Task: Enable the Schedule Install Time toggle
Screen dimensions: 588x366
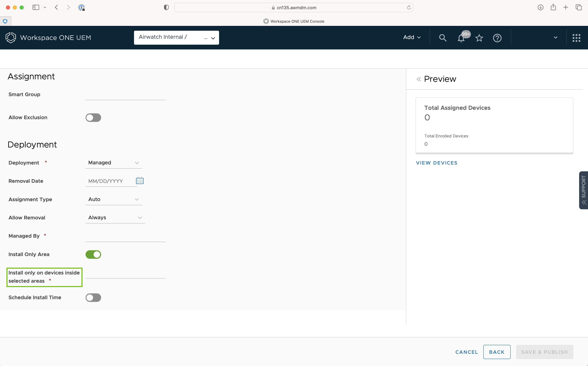Action: pyautogui.click(x=93, y=297)
